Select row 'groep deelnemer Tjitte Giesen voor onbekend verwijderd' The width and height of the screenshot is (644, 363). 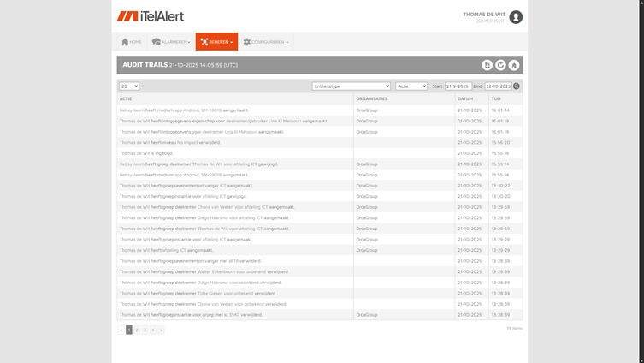[320, 293]
